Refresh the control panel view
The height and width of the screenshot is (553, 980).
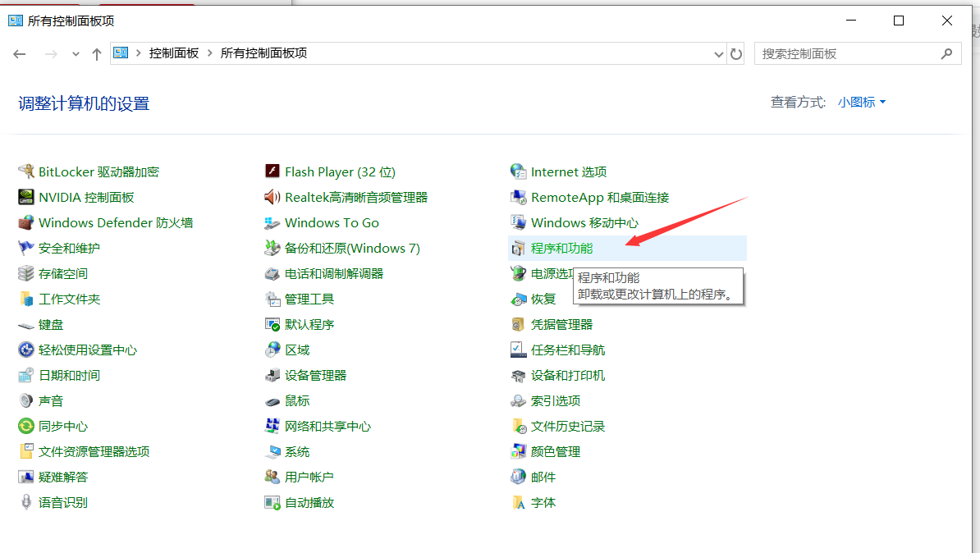point(736,53)
